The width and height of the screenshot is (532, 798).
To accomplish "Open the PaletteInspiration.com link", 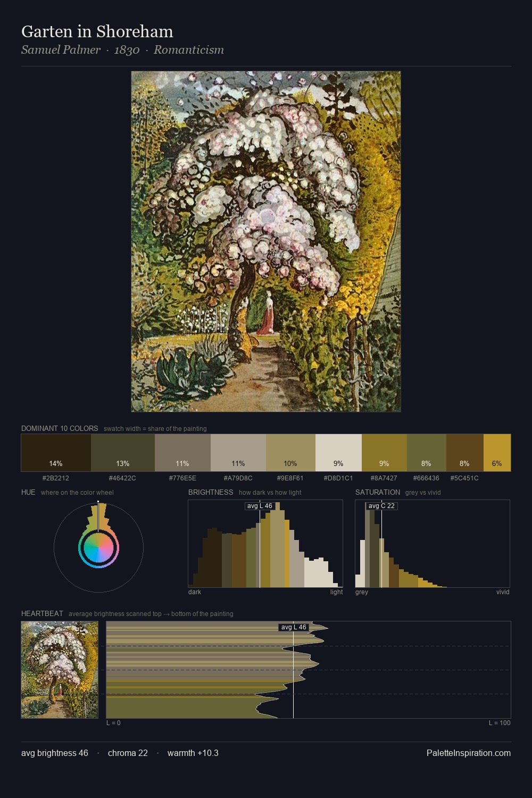I will 469,753.
